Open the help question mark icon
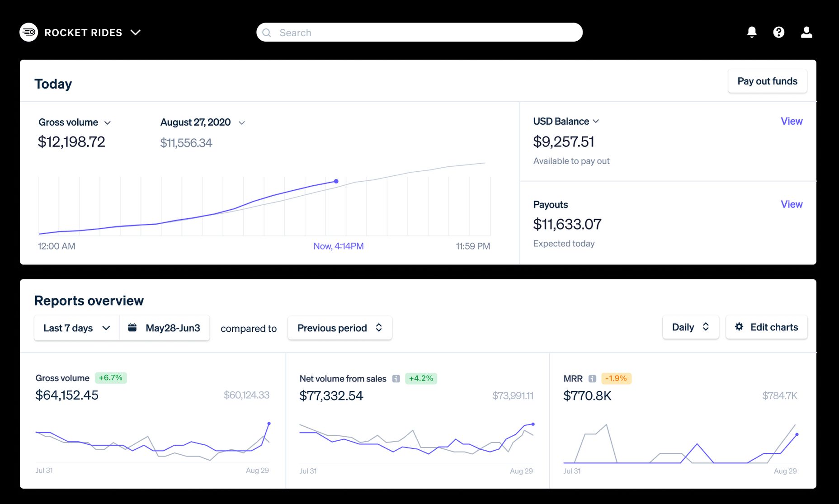Viewport: 839px width, 504px height. point(778,32)
